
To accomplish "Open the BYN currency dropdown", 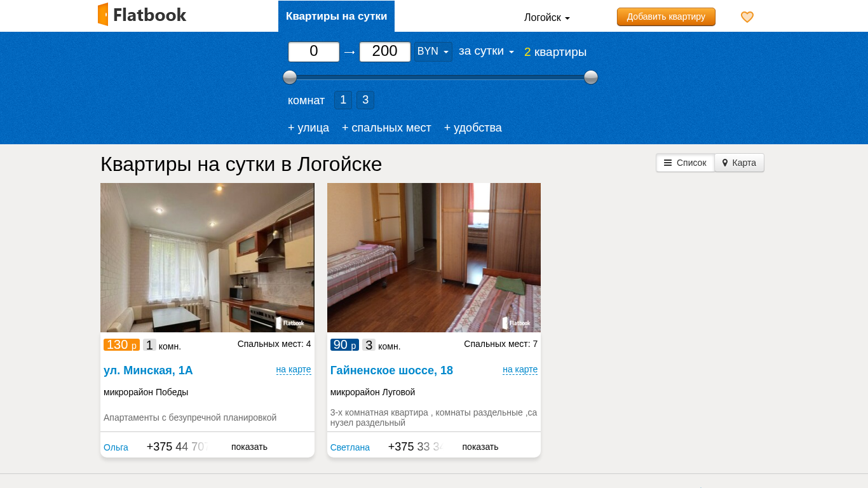I will coord(433,51).
